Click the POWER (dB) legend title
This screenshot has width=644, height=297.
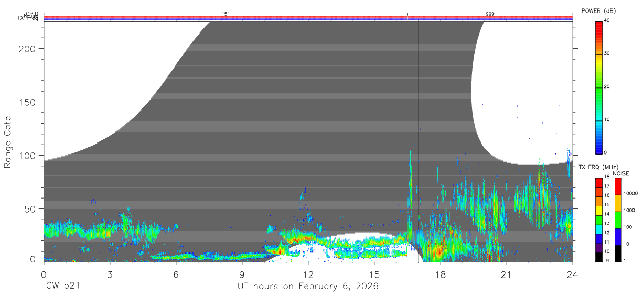click(598, 10)
